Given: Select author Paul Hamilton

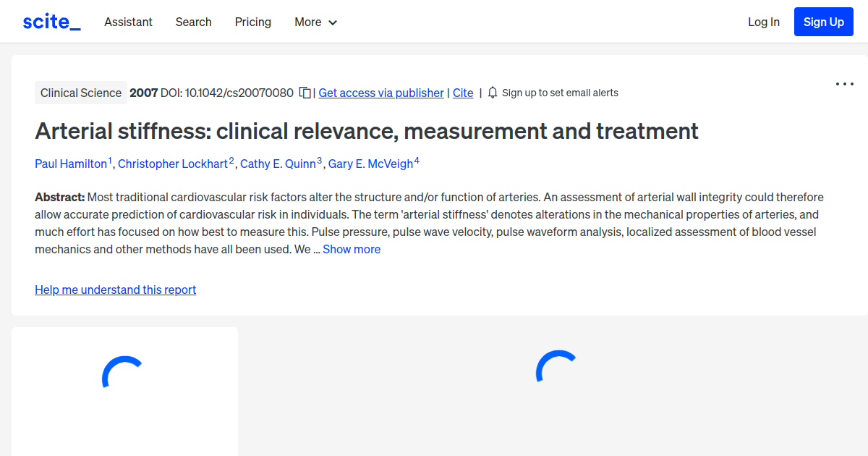Looking at the screenshot, I should point(69,164).
